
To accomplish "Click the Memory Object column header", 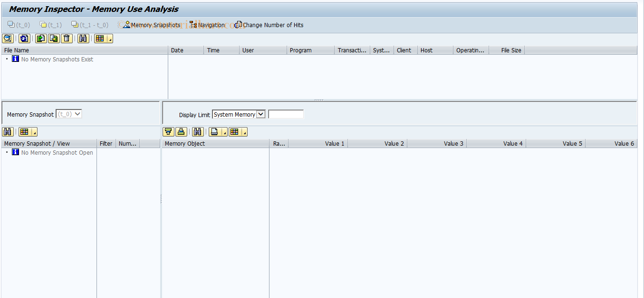I will (x=216, y=143).
